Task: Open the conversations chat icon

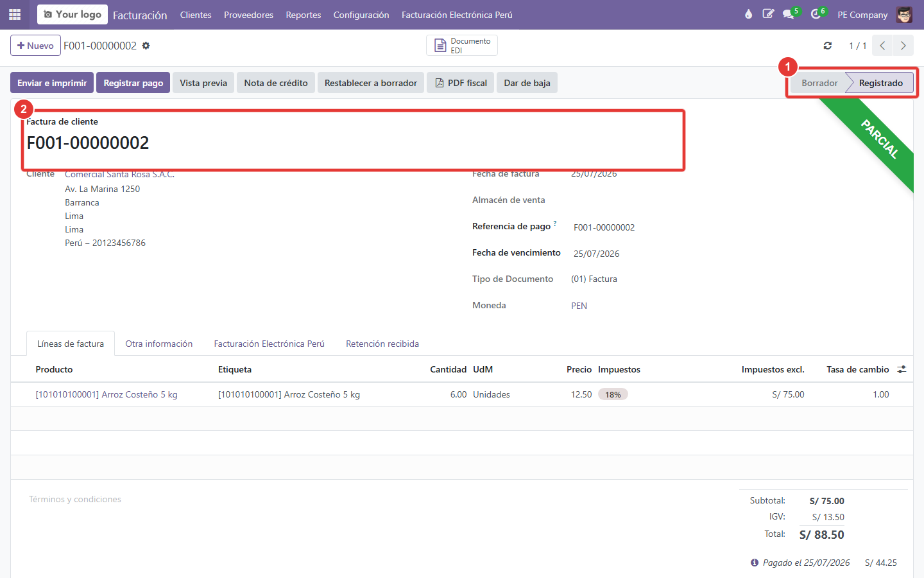Action: pyautogui.click(x=789, y=14)
